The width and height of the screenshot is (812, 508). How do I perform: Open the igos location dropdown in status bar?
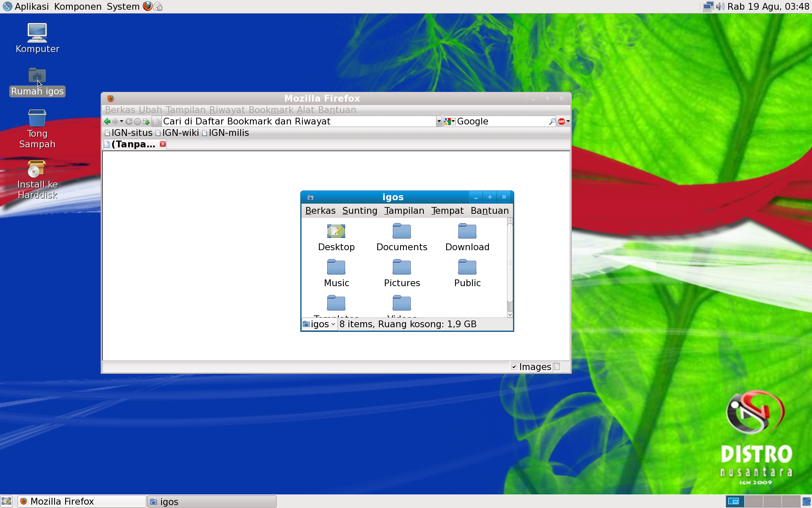319,324
